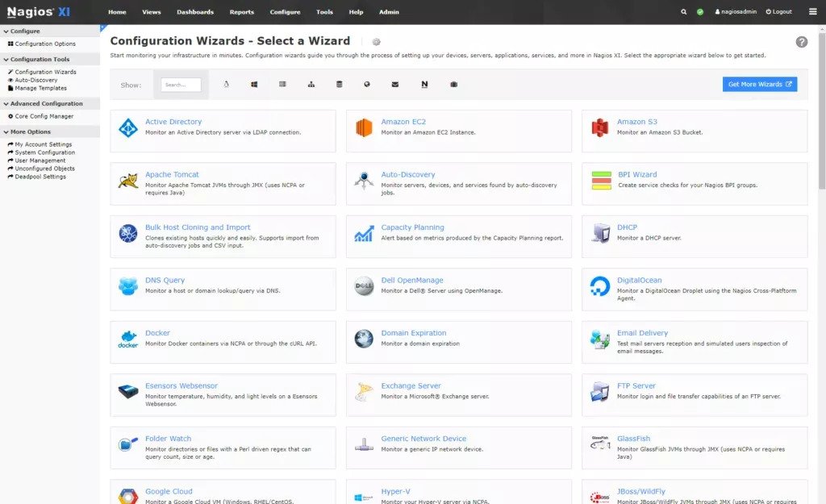This screenshot has height=504, width=826.
Task: Filter wizards by the globe website icon
Action: coord(367,84)
